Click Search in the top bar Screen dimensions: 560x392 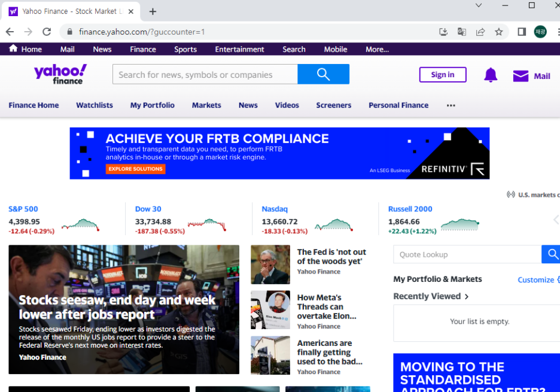click(x=294, y=49)
